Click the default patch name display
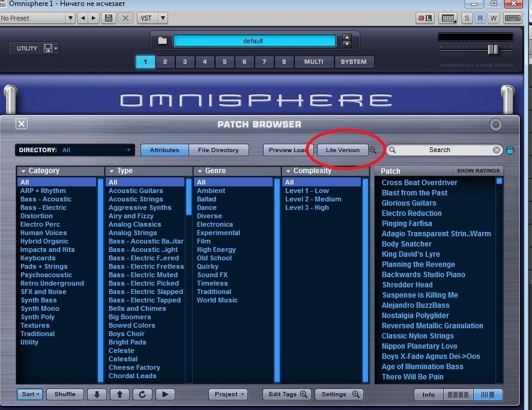The image size is (532, 410). 255,41
